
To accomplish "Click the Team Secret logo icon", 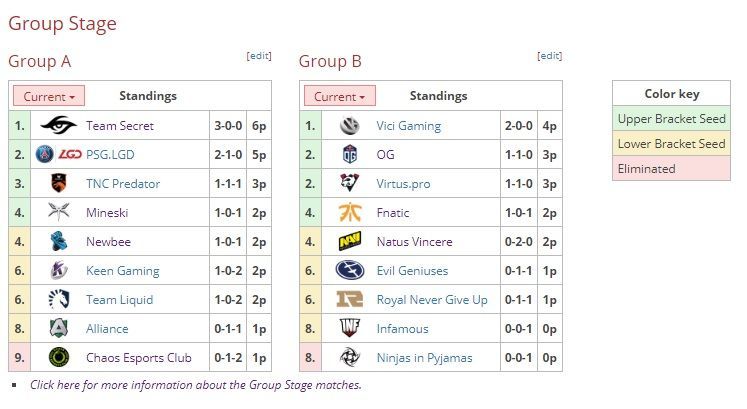I will click(x=59, y=125).
